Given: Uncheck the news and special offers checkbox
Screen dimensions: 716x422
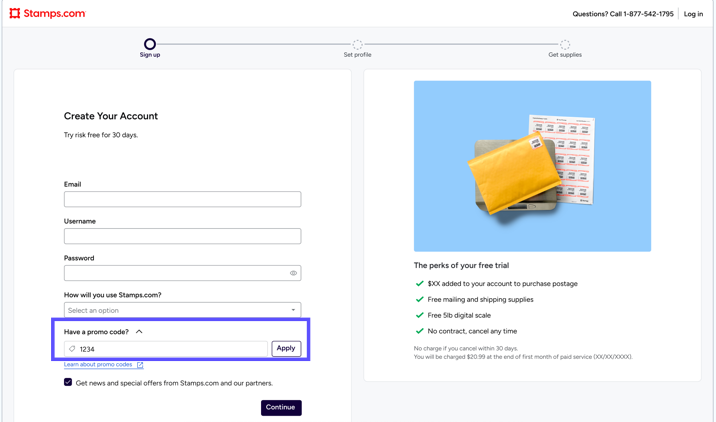Looking at the screenshot, I should 68,382.
